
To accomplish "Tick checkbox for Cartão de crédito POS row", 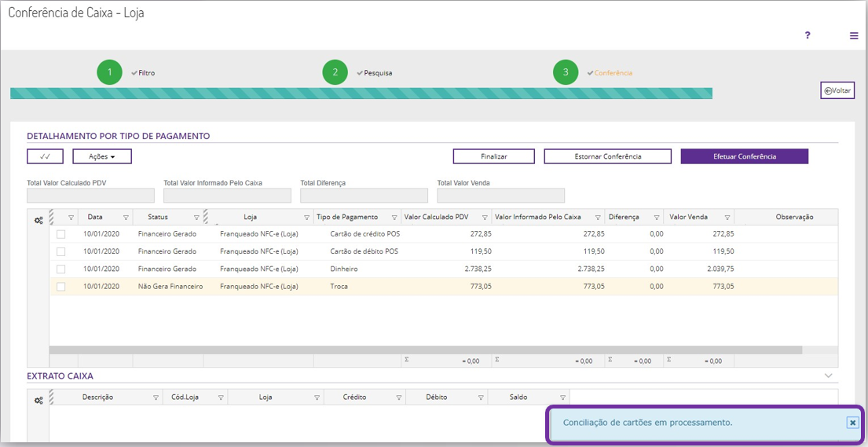I will [61, 234].
